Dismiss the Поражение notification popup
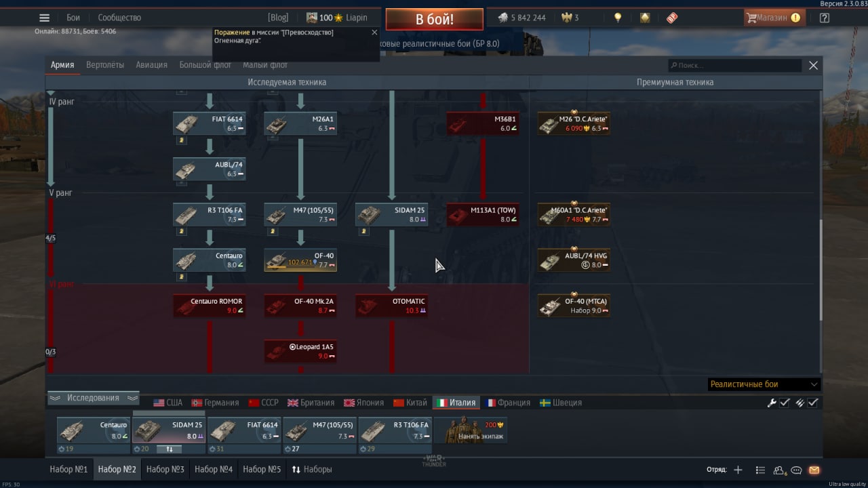Viewport: 868px width, 488px height. 374,32
